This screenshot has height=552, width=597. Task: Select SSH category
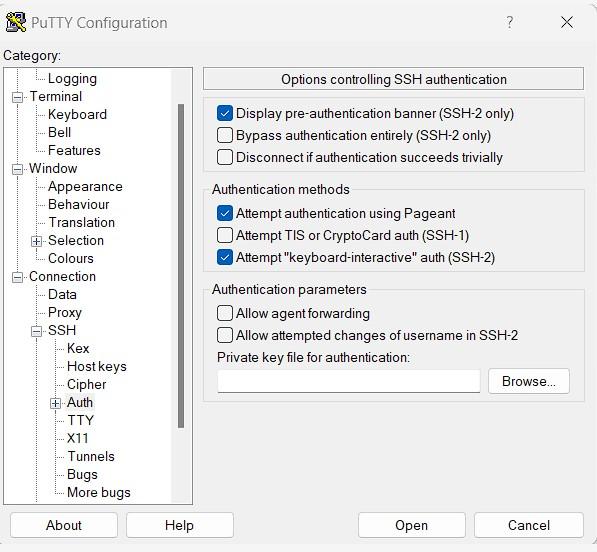coord(62,330)
